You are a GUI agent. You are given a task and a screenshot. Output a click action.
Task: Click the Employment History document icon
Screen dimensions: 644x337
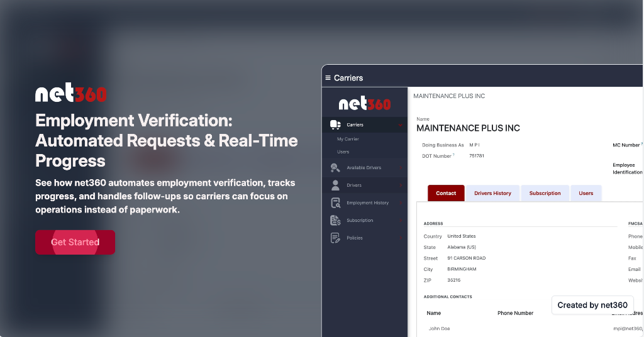[x=336, y=203]
